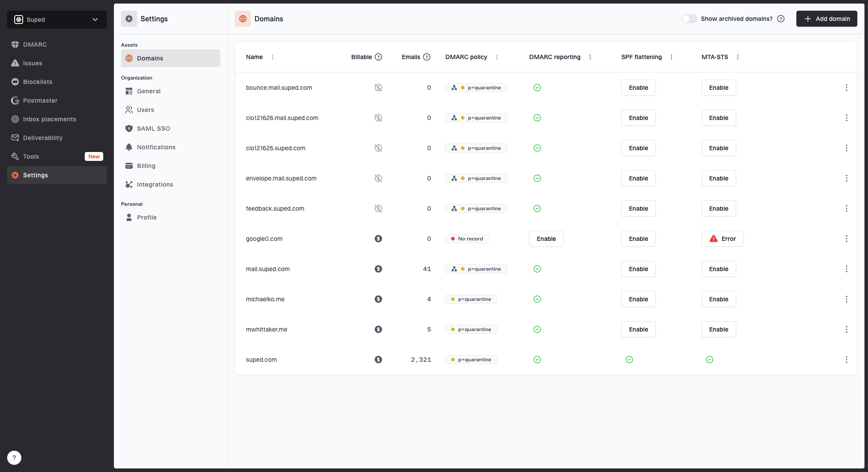The height and width of the screenshot is (472, 868).
Task: Click p=quarantine badge for bounce.mail.suped.com
Action: point(476,88)
